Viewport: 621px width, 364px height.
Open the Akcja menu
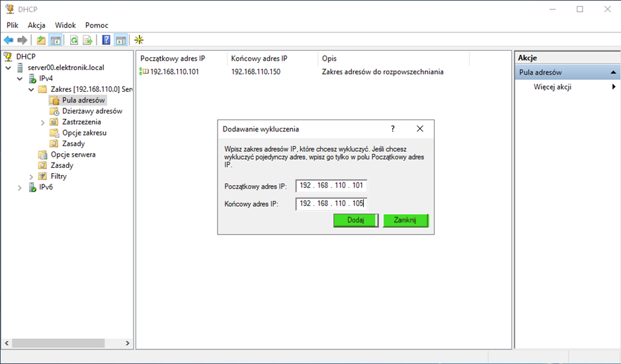[x=36, y=25]
